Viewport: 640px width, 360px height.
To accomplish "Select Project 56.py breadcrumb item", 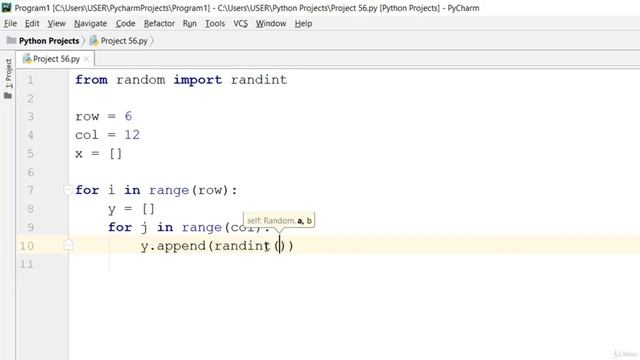I will click(x=124, y=41).
